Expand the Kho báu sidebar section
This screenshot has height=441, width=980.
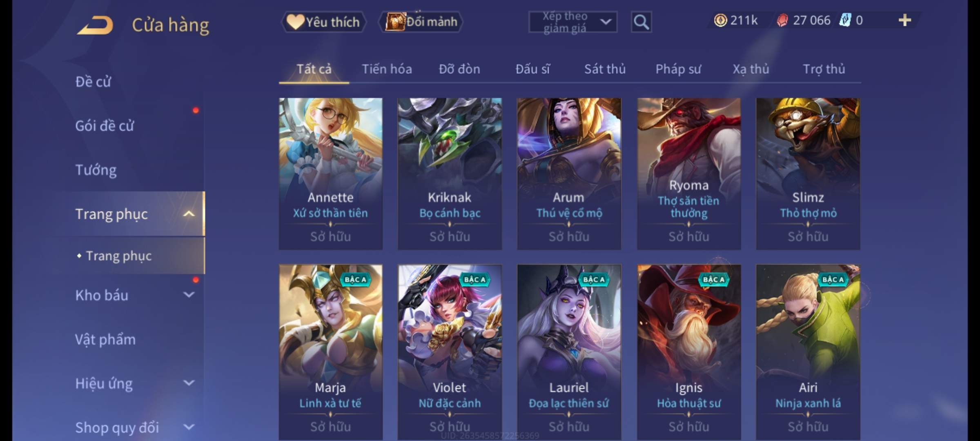[x=189, y=295]
